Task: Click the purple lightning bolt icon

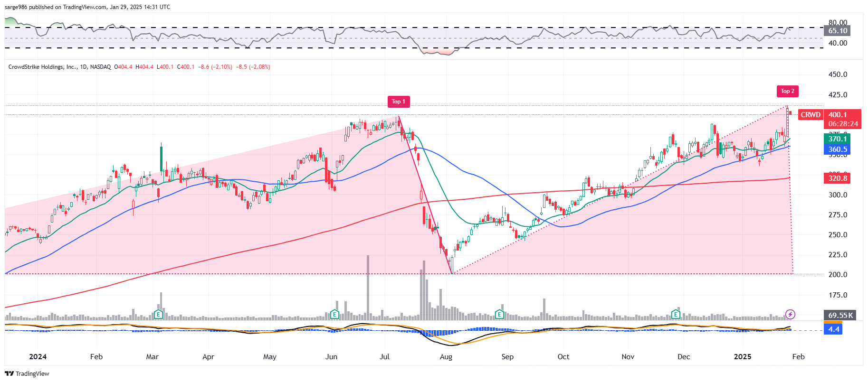Action: (x=790, y=314)
